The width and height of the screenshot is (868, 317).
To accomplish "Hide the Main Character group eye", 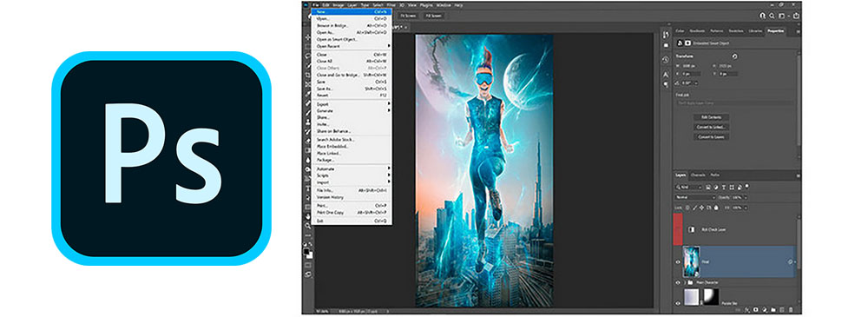I will click(x=678, y=282).
